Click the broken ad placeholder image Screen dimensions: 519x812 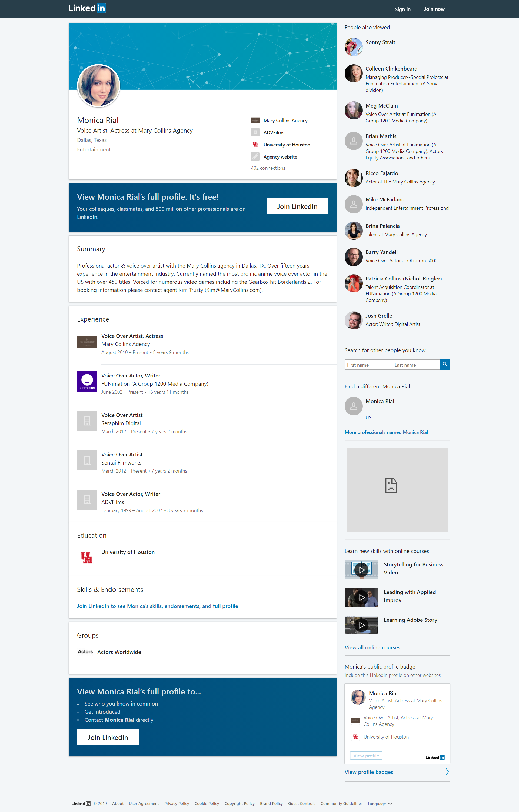tap(397, 490)
